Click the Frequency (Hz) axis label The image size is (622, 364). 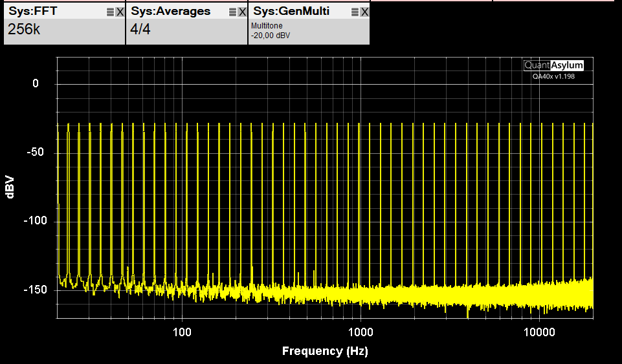click(x=325, y=351)
